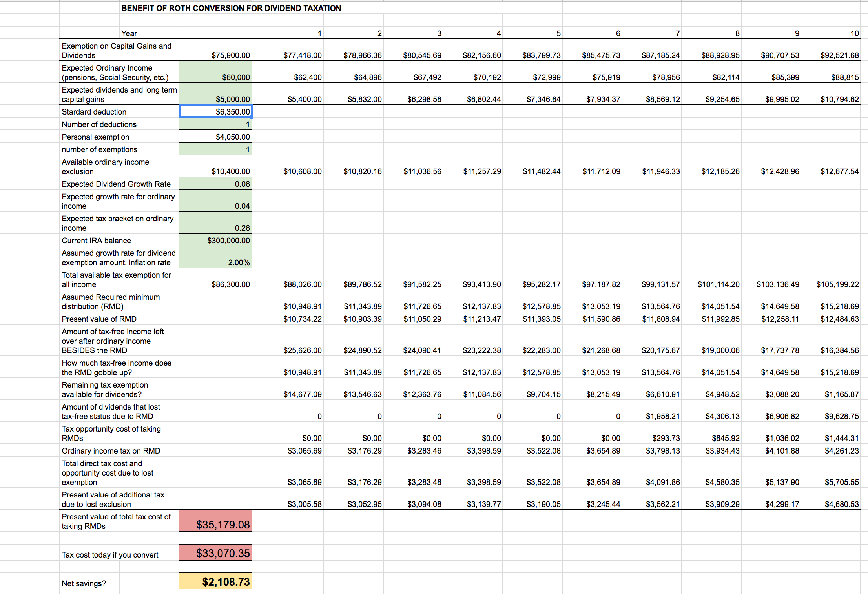868x594 pixels.
Task: Click the Personal exemption cell $4,050.00
Action: (215, 137)
